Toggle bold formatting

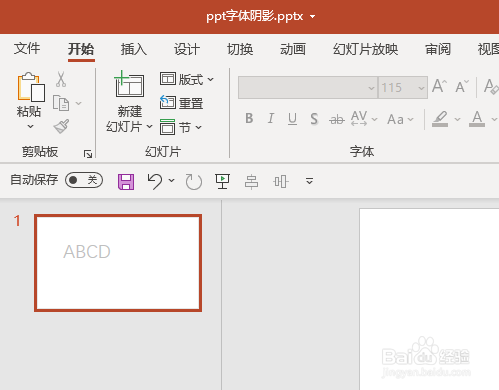pos(249,118)
